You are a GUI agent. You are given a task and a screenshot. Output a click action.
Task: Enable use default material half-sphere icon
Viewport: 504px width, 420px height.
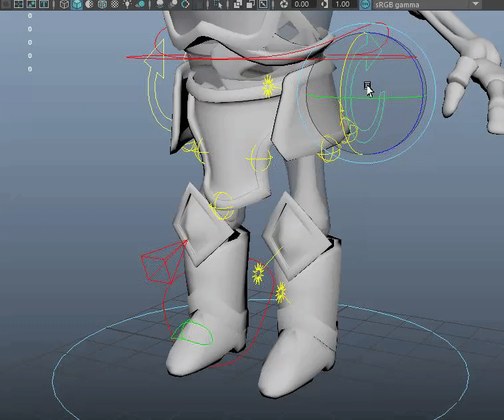click(x=89, y=4)
